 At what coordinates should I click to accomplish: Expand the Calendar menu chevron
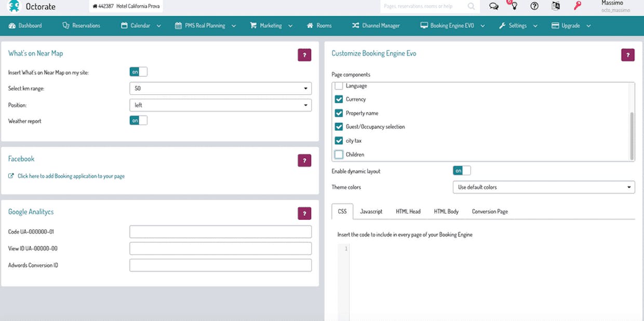(x=158, y=26)
